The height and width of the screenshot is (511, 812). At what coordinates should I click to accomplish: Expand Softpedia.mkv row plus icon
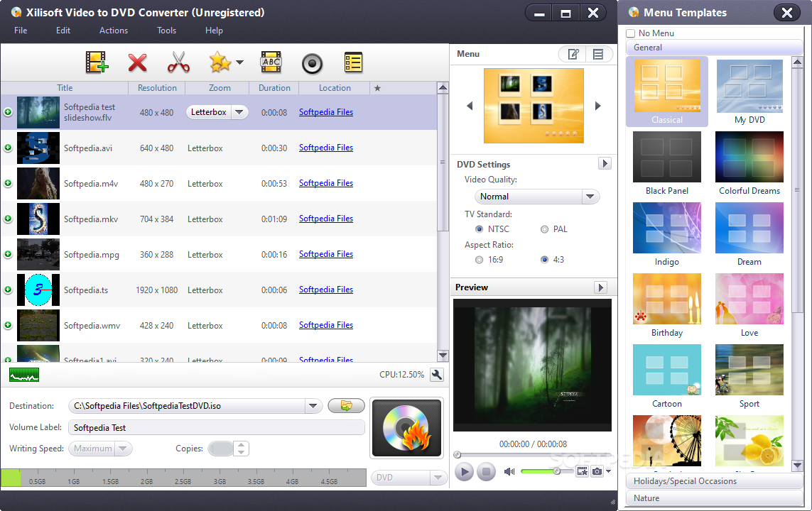[8, 219]
